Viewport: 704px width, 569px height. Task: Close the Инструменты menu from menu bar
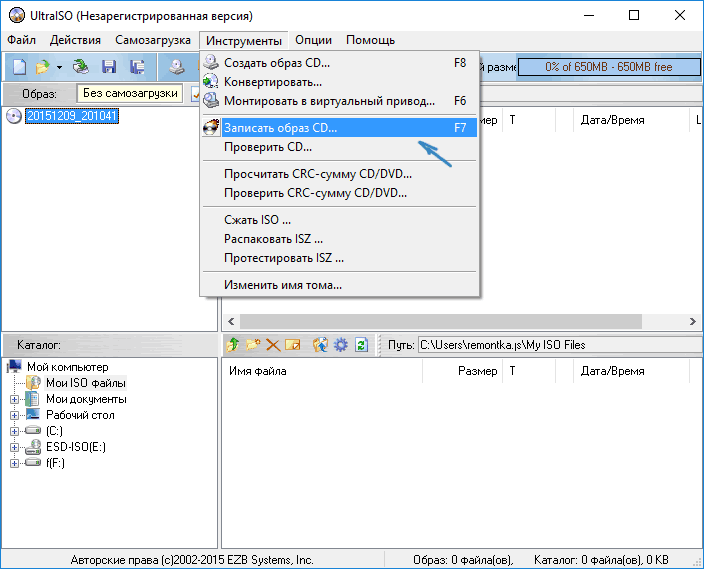244,40
